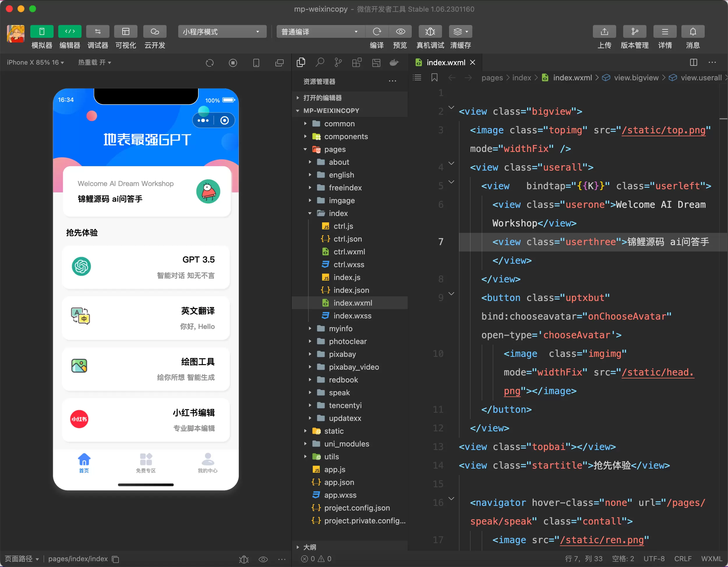
Task: Open index.wxss file
Action: (350, 316)
